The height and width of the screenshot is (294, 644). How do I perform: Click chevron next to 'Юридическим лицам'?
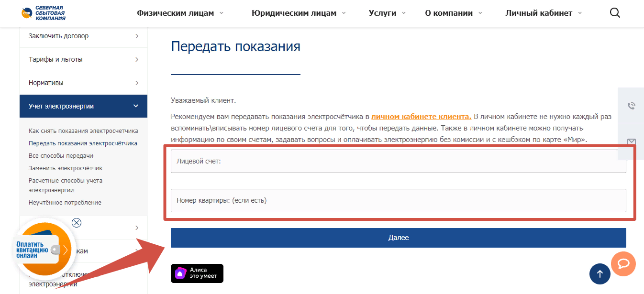(x=344, y=13)
